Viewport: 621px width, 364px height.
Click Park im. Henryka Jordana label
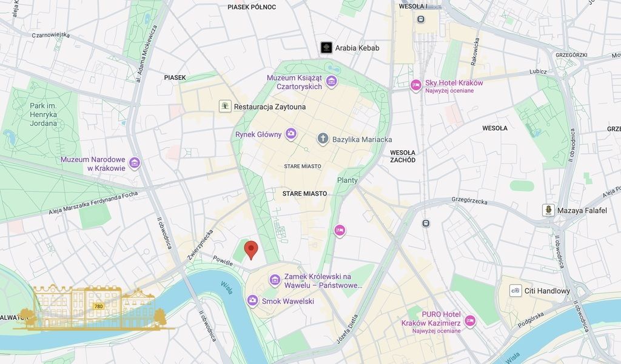click(43, 114)
